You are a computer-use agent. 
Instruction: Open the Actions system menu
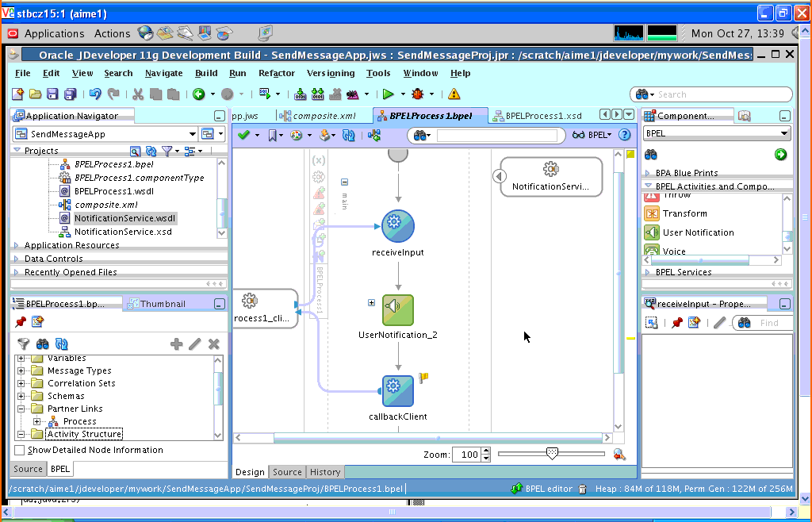112,33
